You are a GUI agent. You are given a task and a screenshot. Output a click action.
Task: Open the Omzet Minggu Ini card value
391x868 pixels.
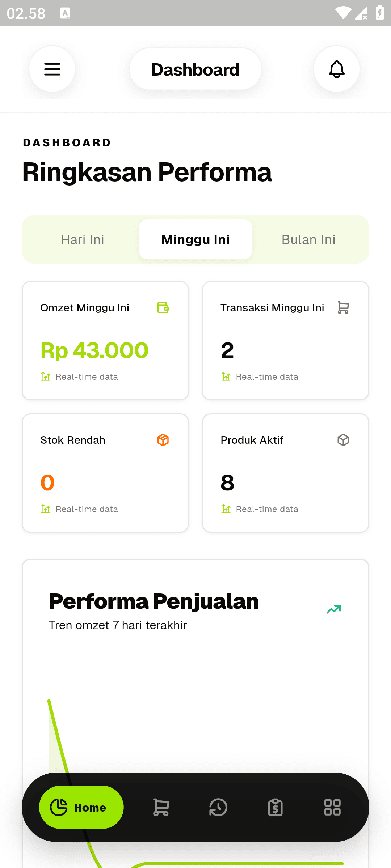coord(94,350)
